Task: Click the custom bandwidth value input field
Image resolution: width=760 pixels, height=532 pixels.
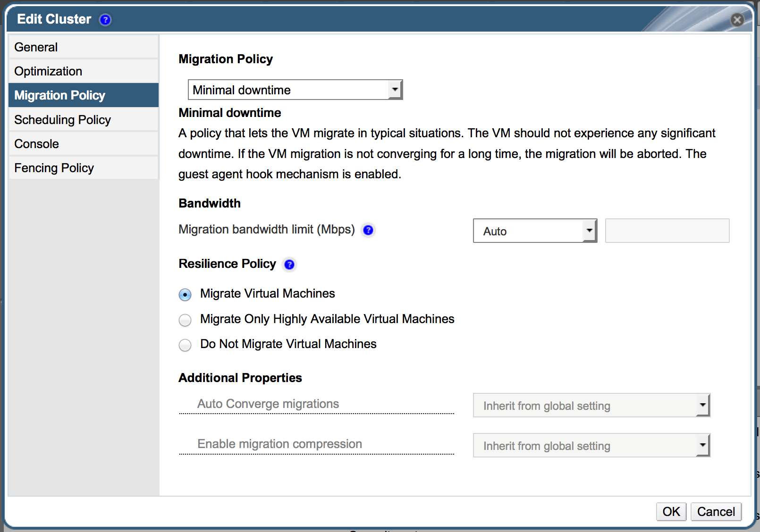Action: 667,231
